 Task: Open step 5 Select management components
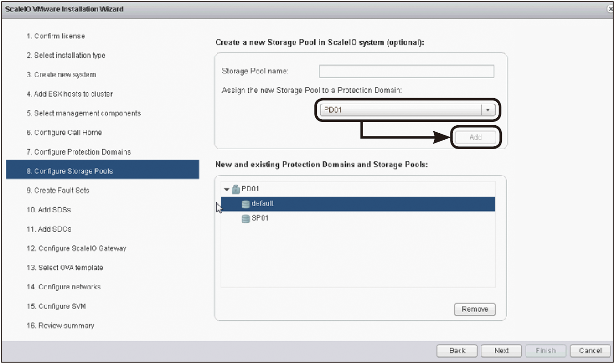(x=84, y=113)
